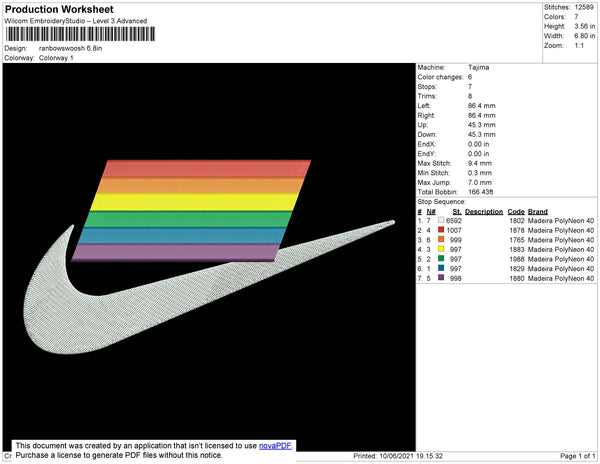Select the green thread color swatch
This screenshot has width=600, height=464.
pos(441,259)
